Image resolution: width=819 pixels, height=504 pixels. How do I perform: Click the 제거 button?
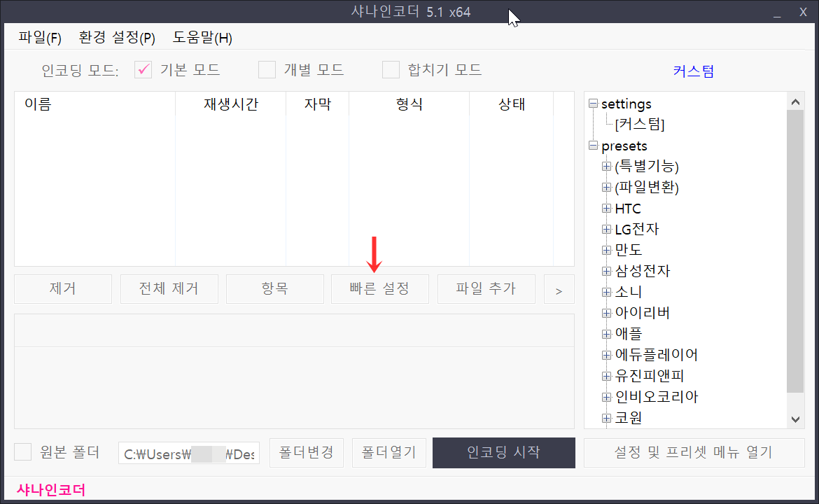pos(63,289)
